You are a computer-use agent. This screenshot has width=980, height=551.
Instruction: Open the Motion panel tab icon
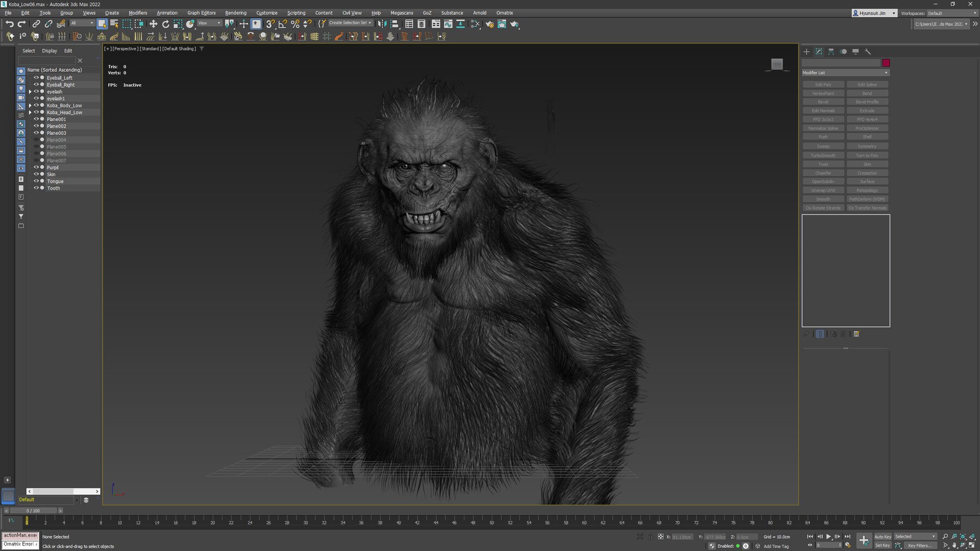click(x=843, y=52)
